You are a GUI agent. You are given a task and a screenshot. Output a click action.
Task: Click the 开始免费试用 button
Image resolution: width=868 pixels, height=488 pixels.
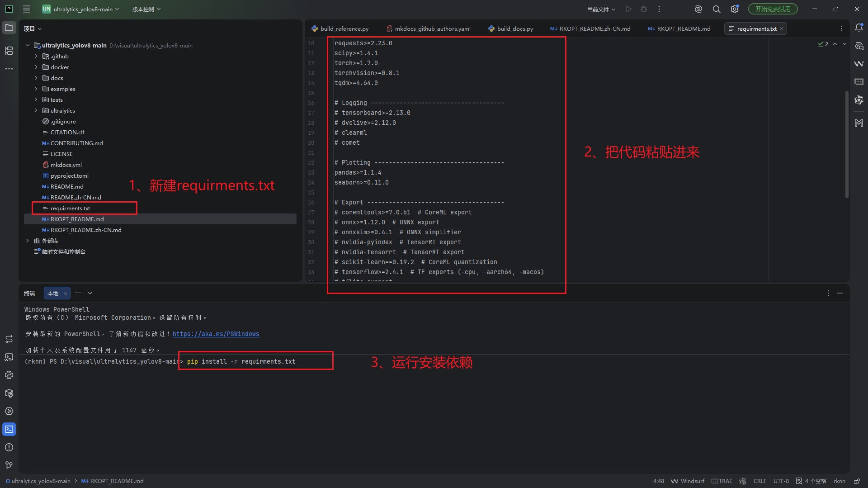pos(773,9)
